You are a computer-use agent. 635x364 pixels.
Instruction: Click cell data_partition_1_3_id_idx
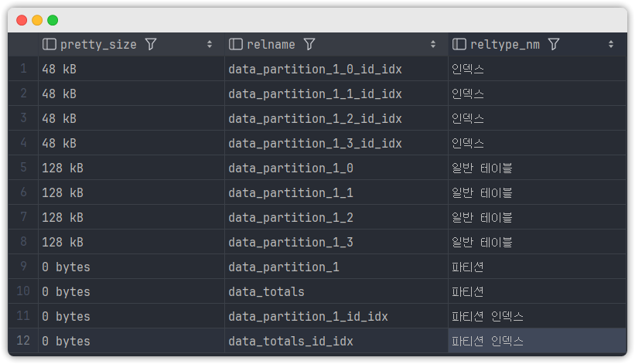click(336, 143)
